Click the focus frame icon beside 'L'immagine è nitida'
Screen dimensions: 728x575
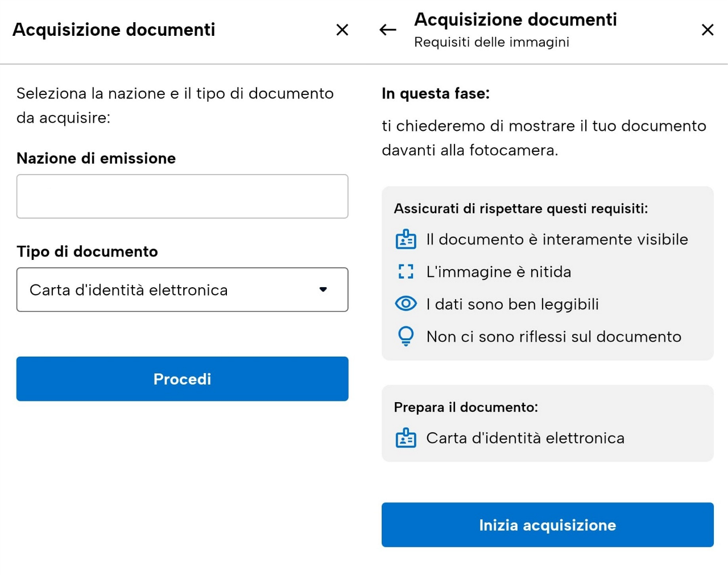[406, 272]
